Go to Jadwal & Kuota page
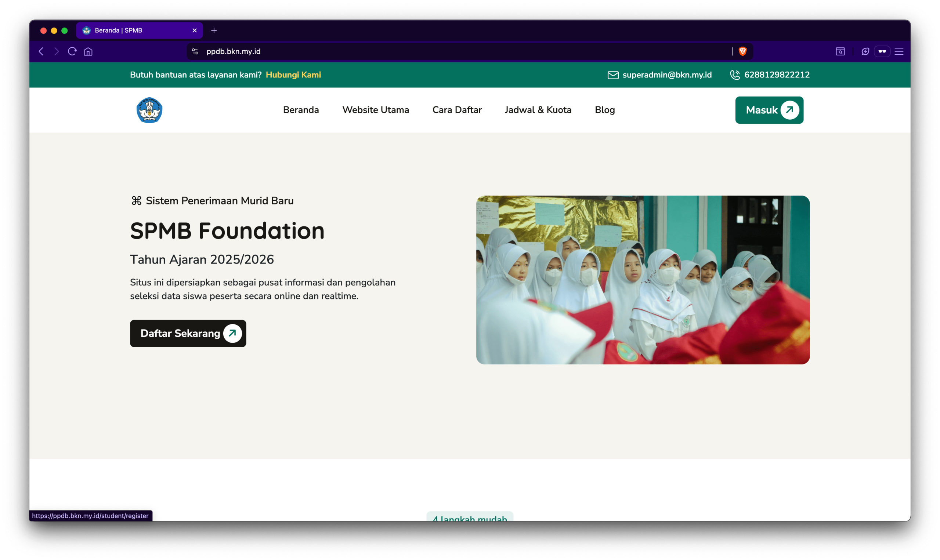Screen dimensions: 940x560 (538, 110)
